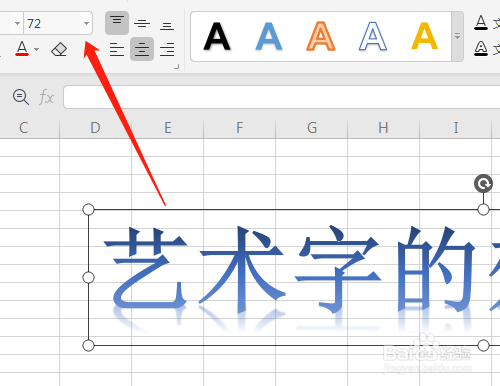Choose the blue hollow outline WordArt style
Viewport: 500px width, 386px height.
pyautogui.click(x=373, y=36)
